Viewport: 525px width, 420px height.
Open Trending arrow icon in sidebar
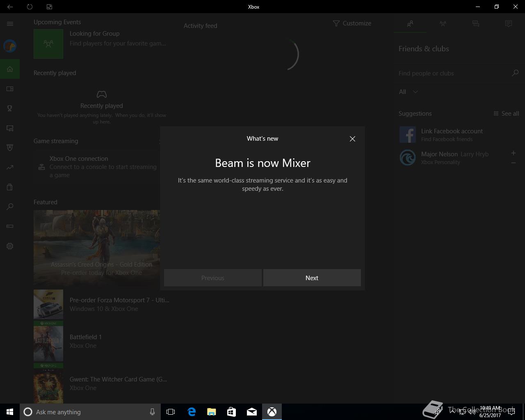click(10, 167)
